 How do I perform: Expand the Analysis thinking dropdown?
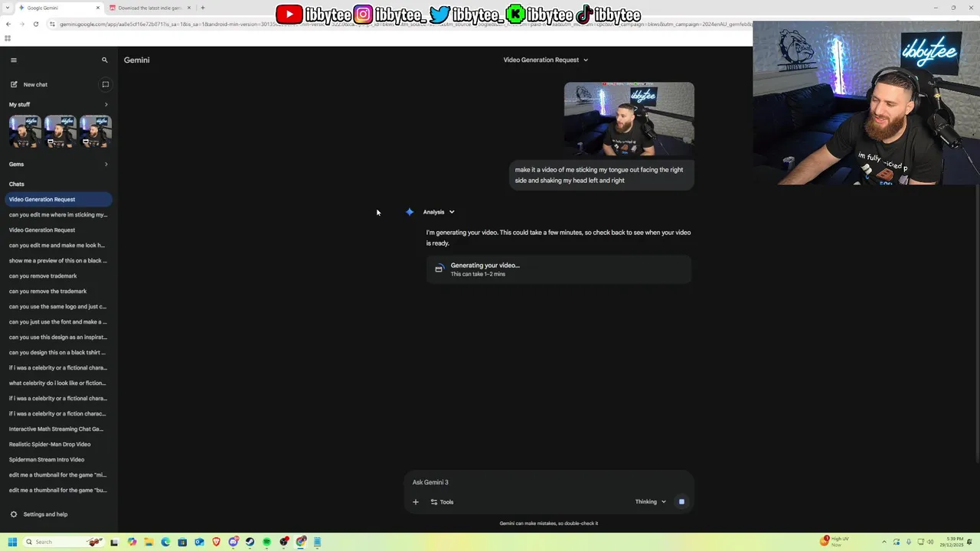pos(452,212)
